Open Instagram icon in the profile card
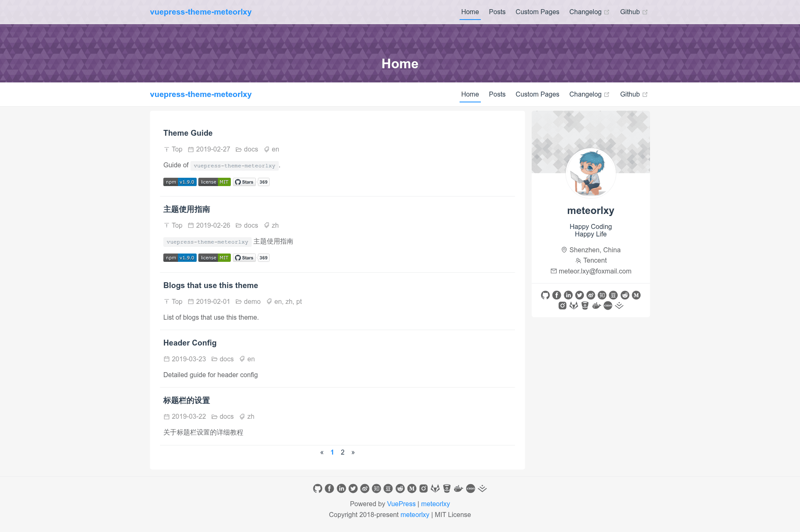This screenshot has height=532, width=800. pyautogui.click(x=562, y=306)
